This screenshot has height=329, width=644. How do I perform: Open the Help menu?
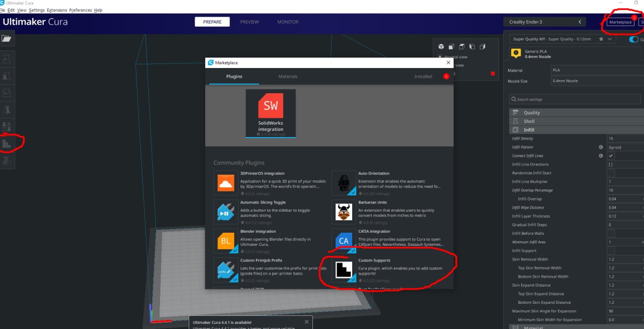[98, 10]
